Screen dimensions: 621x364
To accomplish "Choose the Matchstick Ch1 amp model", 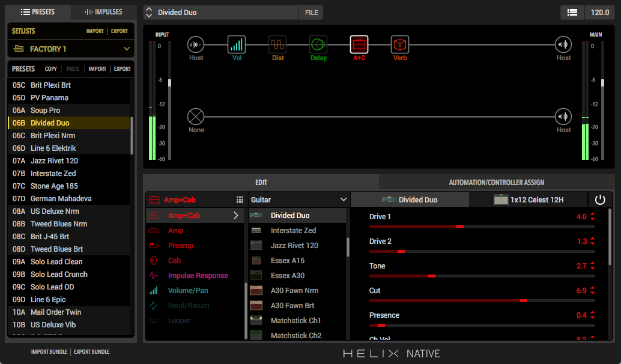I will 295,321.
